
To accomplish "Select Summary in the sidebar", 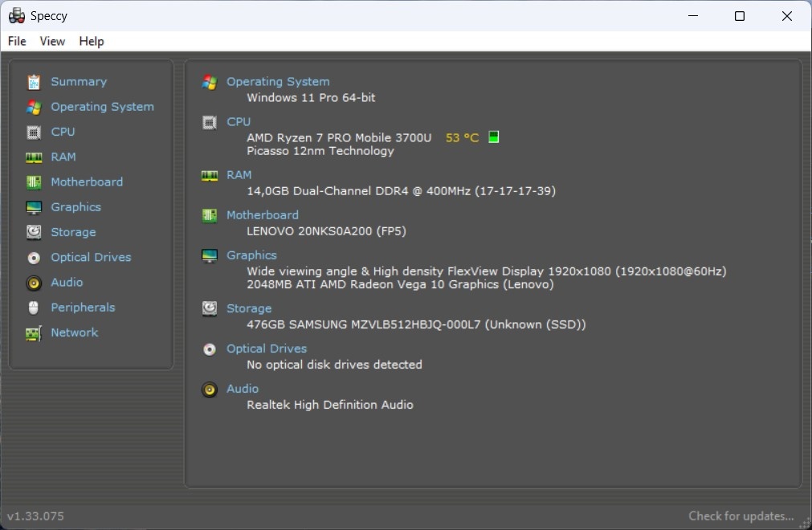I will coord(78,81).
